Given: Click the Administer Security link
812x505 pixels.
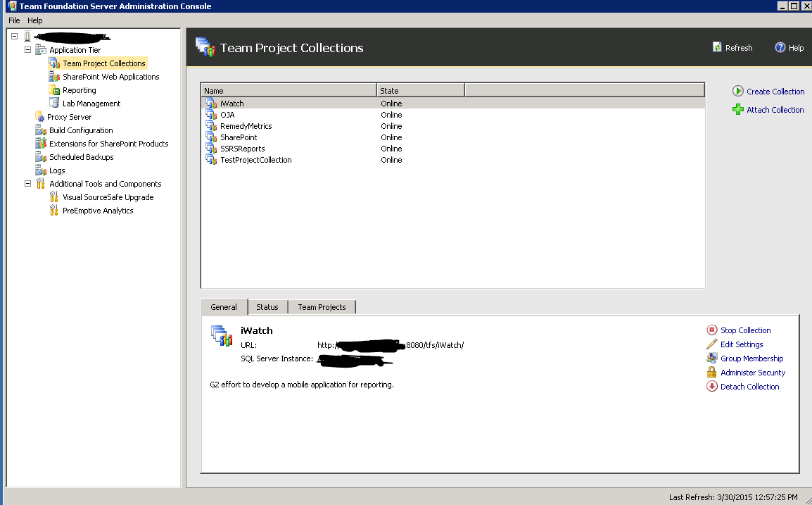Looking at the screenshot, I should (x=753, y=373).
